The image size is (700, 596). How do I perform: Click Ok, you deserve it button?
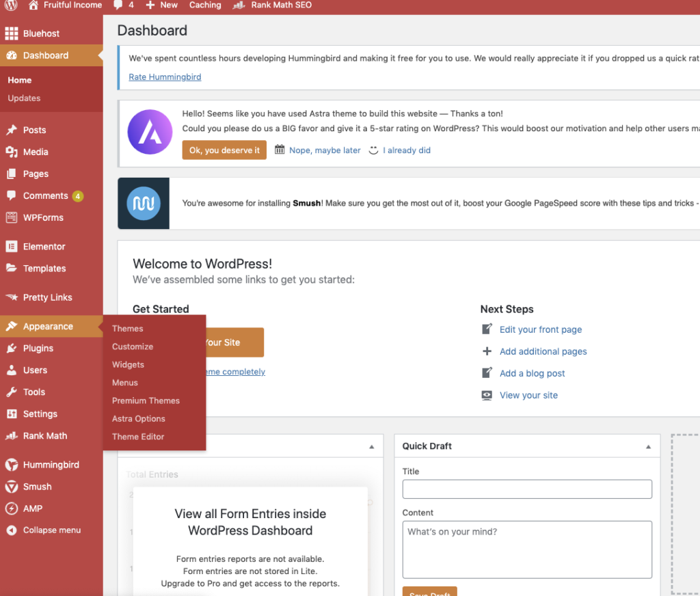(224, 150)
